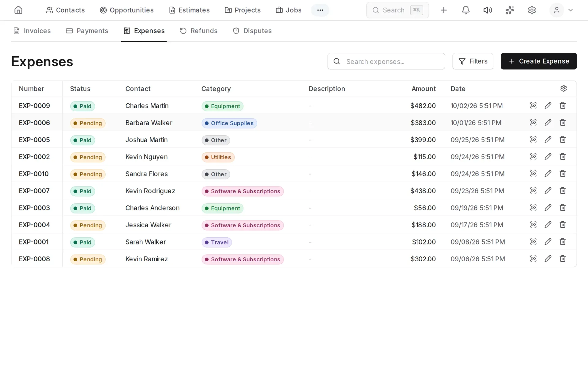Open Opportunities in top navigation

click(x=127, y=10)
